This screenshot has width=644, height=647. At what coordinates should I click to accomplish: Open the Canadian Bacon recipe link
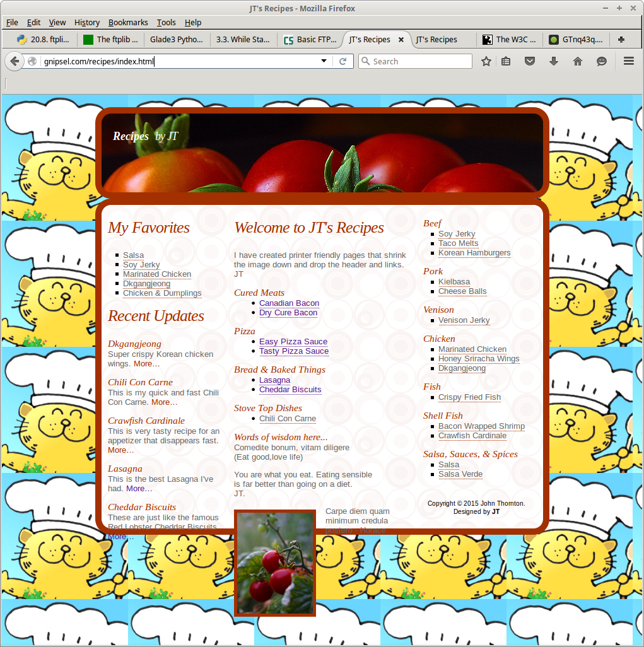point(289,303)
